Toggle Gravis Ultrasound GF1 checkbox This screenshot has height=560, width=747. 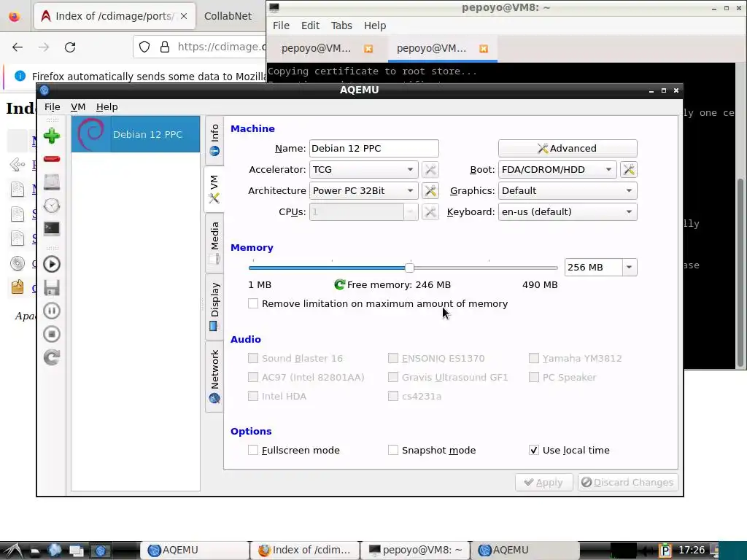pos(393,377)
